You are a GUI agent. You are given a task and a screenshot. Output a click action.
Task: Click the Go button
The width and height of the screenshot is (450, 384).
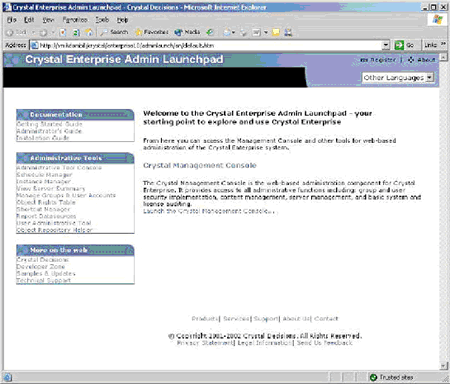tap(404, 45)
